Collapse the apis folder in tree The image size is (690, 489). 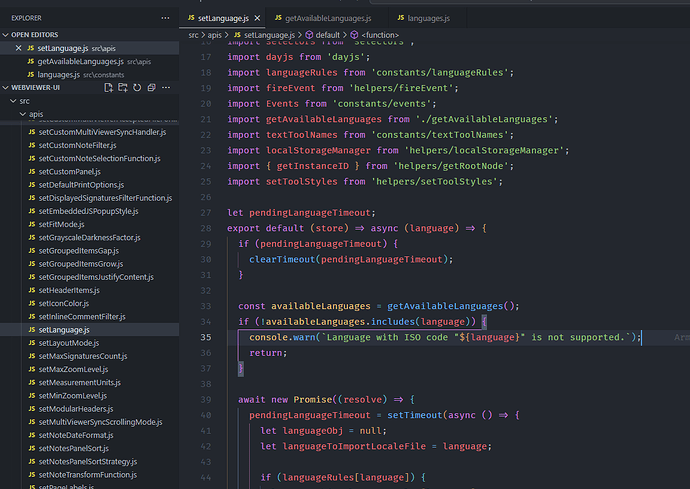pyautogui.click(x=22, y=115)
